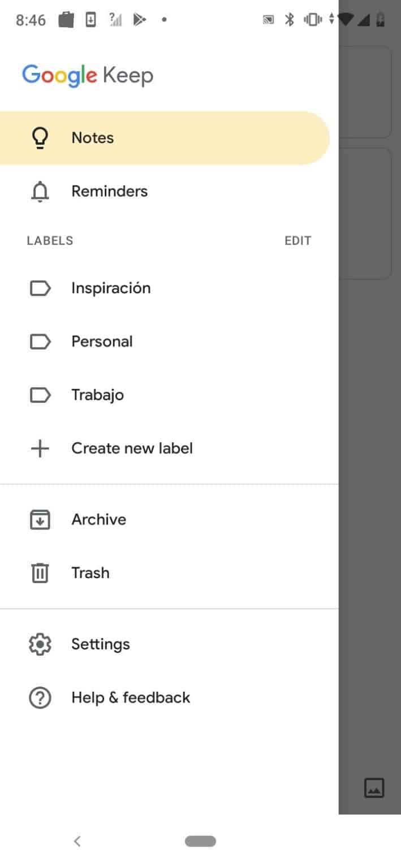Click the Inspiración label icon
401x868 pixels.
(40, 288)
